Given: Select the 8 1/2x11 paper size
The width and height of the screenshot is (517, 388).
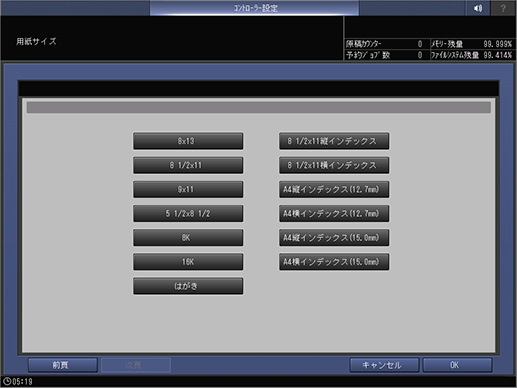Looking at the screenshot, I should coord(188,165).
